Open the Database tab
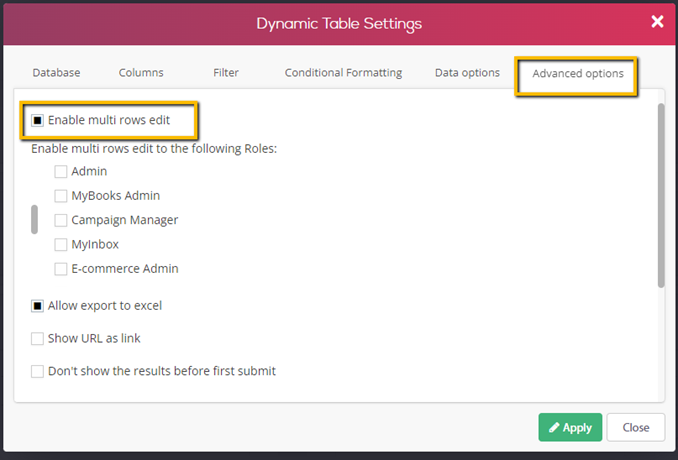This screenshot has height=460, width=678. pyautogui.click(x=56, y=73)
